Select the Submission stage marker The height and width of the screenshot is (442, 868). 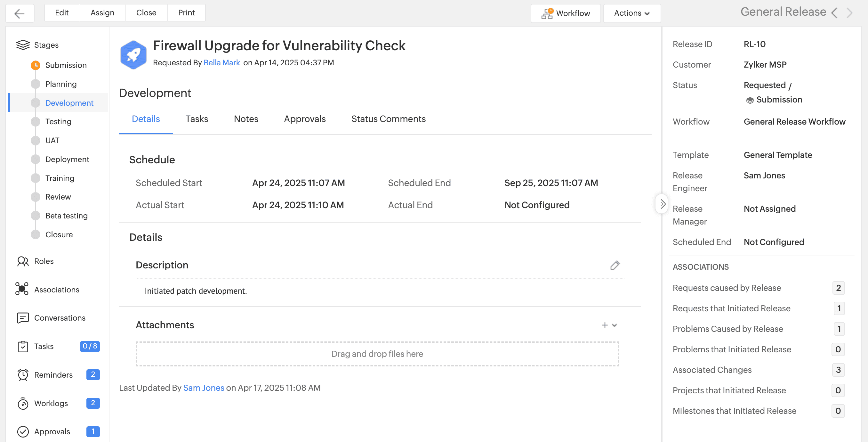coord(36,65)
